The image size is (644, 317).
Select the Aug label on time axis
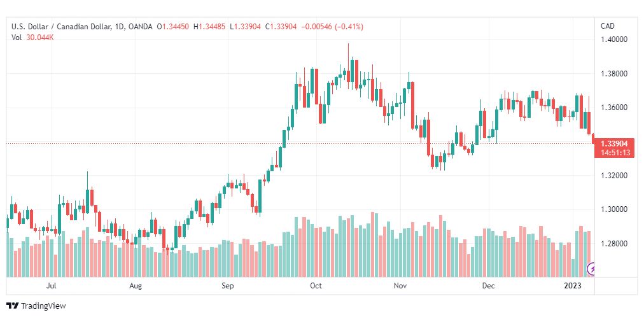pyautogui.click(x=136, y=286)
